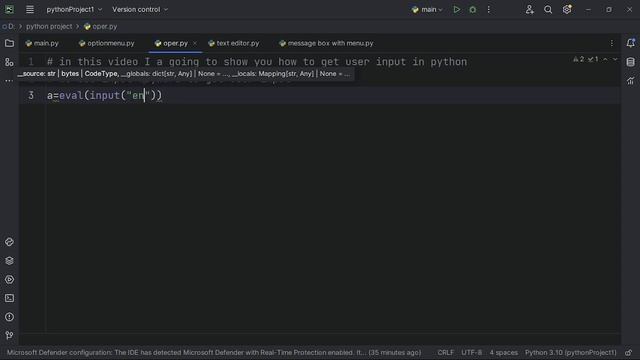Jump to next highlighted error arrow
This screenshot has width=640, height=360.
pyautogui.click(x=615, y=60)
